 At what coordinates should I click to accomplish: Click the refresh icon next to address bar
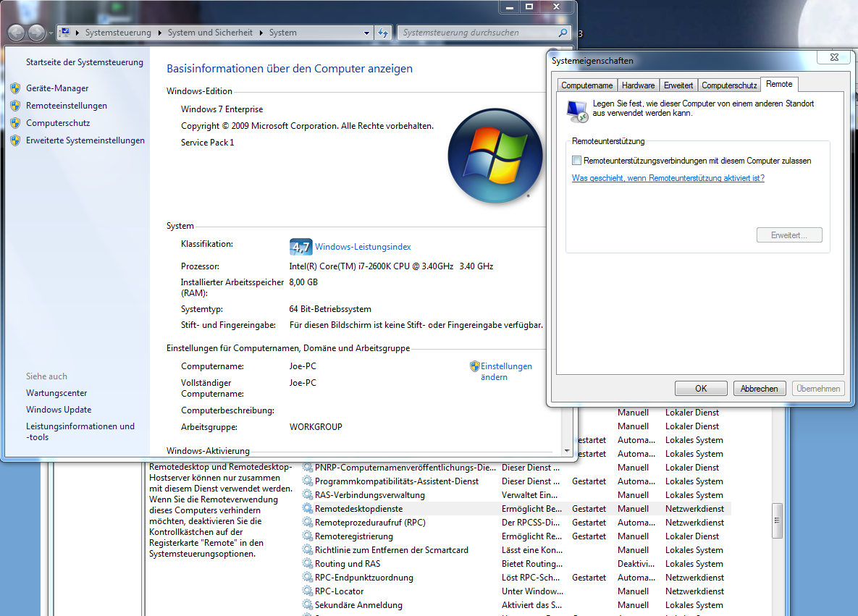(383, 33)
